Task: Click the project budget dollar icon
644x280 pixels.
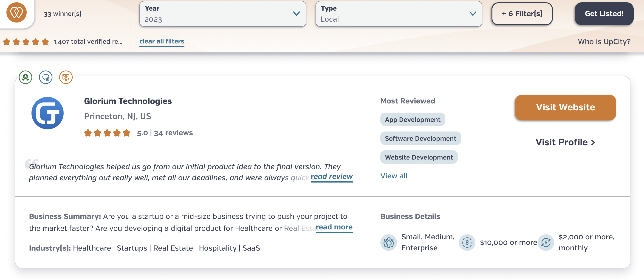Action: point(467,242)
